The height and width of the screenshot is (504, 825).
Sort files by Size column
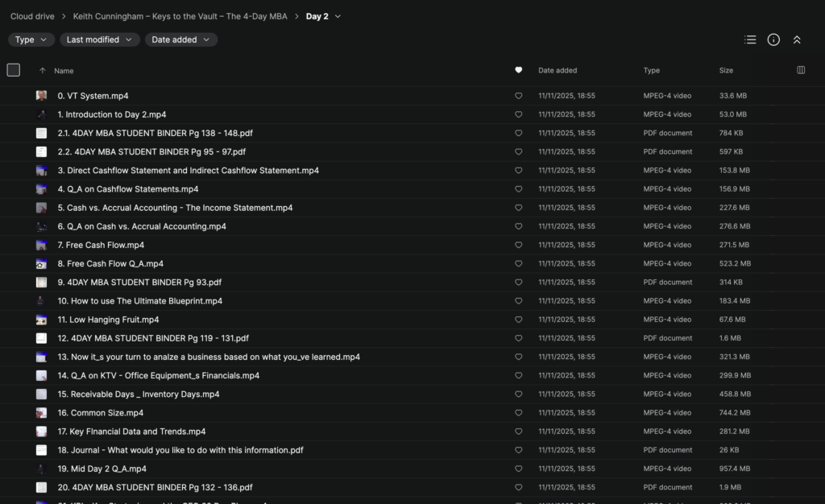[726, 70]
